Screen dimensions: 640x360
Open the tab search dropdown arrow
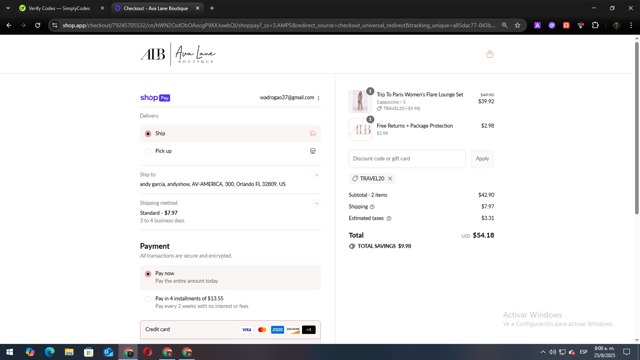click(8, 8)
